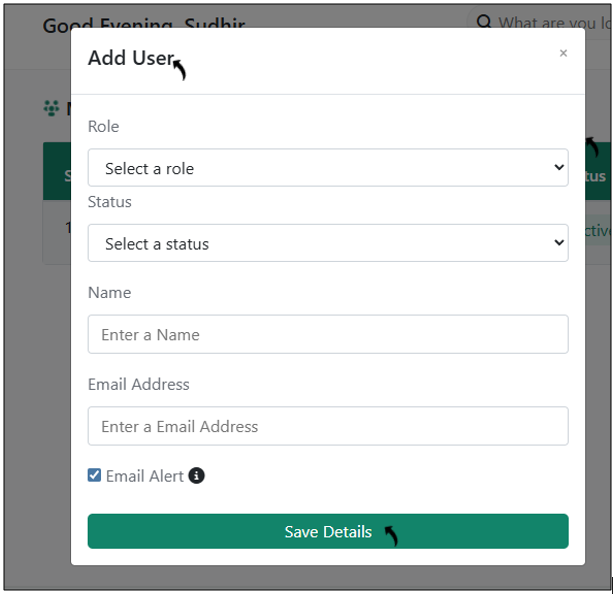Image resolution: width=613 pixels, height=594 pixels.
Task: Open the "Select a role" dropdown
Action: (328, 168)
